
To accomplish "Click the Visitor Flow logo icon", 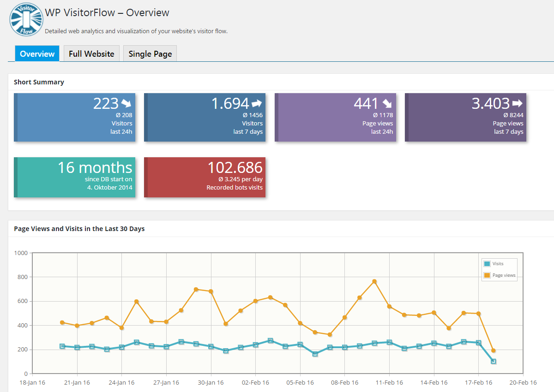I will pyautogui.click(x=26, y=19).
